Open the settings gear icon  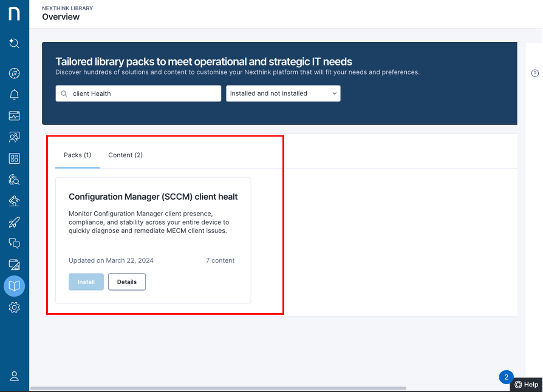(x=13, y=308)
